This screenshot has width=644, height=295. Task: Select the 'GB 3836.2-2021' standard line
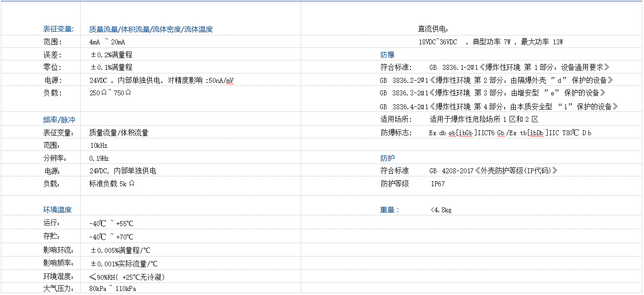[x=497, y=81]
